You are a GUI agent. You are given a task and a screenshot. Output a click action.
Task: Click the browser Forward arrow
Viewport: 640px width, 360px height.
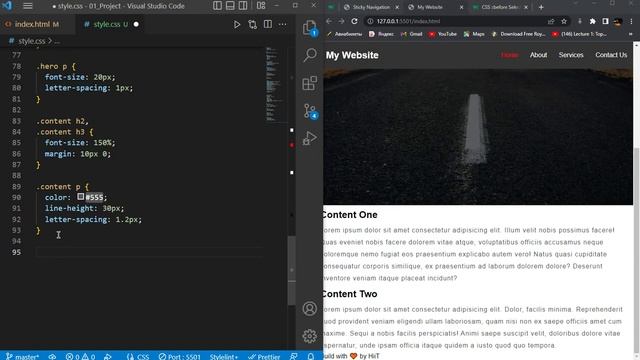click(x=342, y=21)
